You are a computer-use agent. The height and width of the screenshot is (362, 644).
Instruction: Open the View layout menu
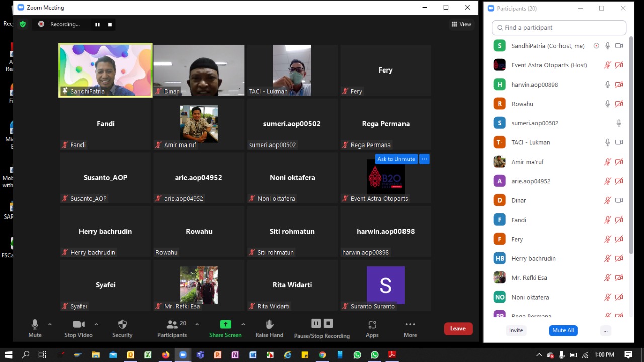coord(461,24)
